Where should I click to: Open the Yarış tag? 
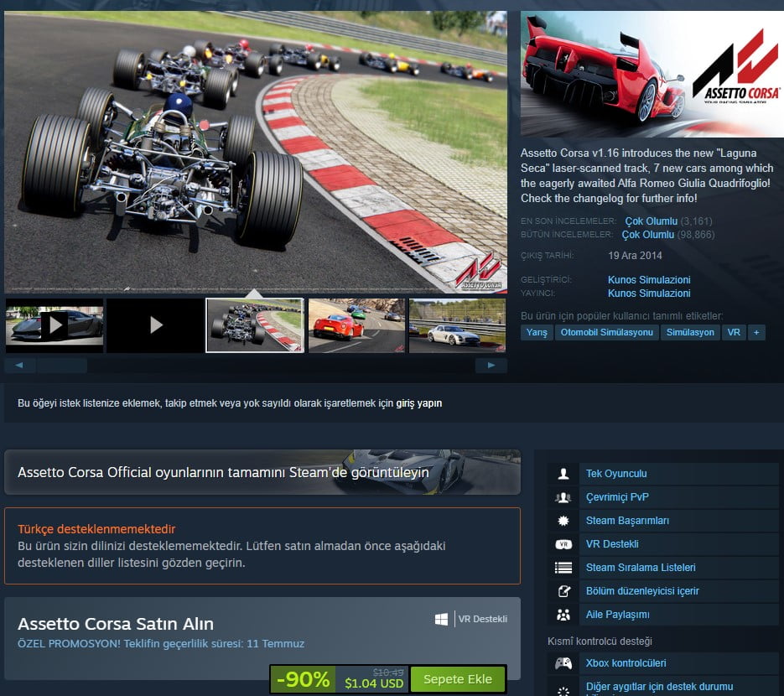(539, 332)
